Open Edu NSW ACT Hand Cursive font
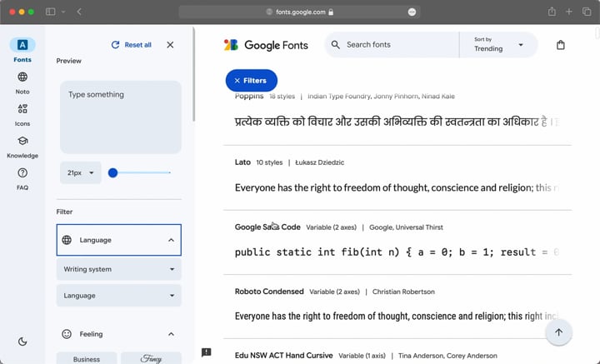 click(283, 355)
